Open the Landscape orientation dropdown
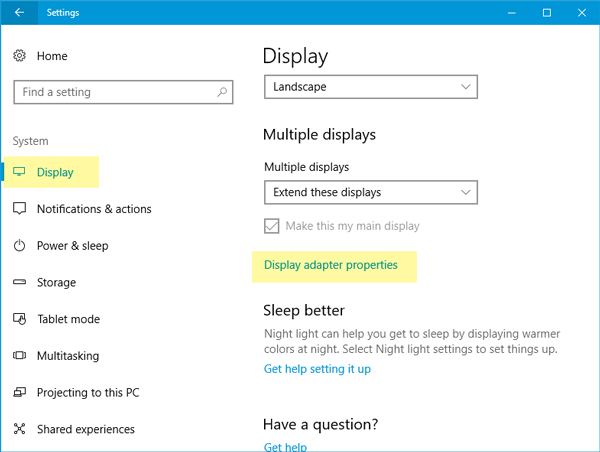The image size is (600, 452). click(x=371, y=87)
